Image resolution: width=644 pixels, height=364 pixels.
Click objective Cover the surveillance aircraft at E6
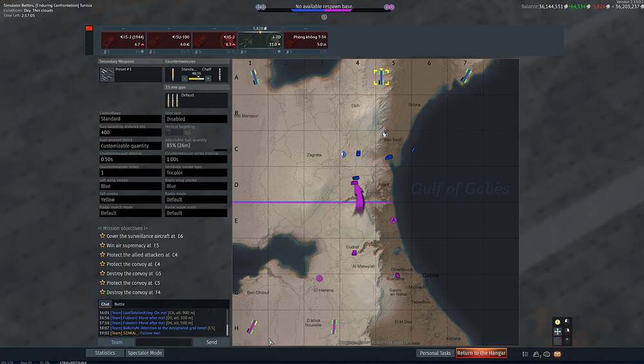[141, 236]
